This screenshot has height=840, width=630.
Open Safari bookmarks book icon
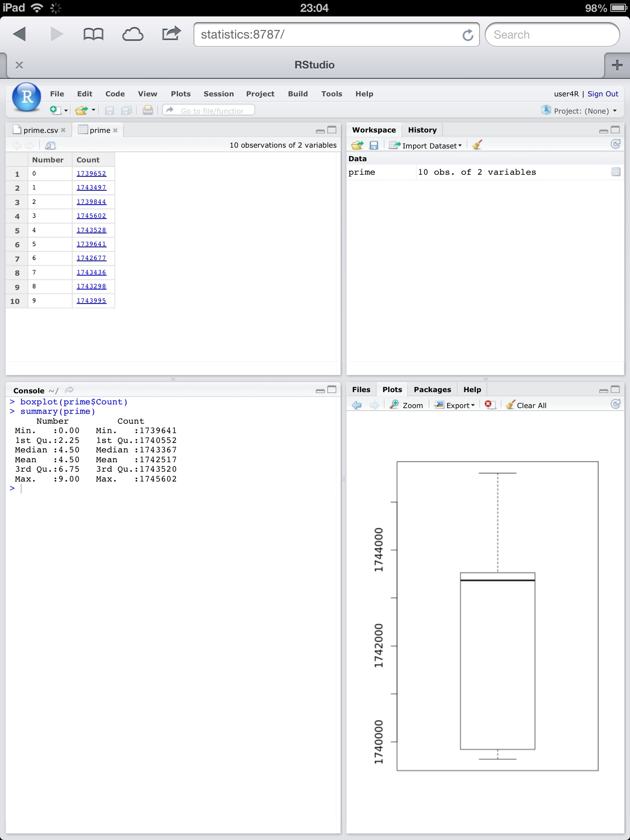click(x=94, y=34)
